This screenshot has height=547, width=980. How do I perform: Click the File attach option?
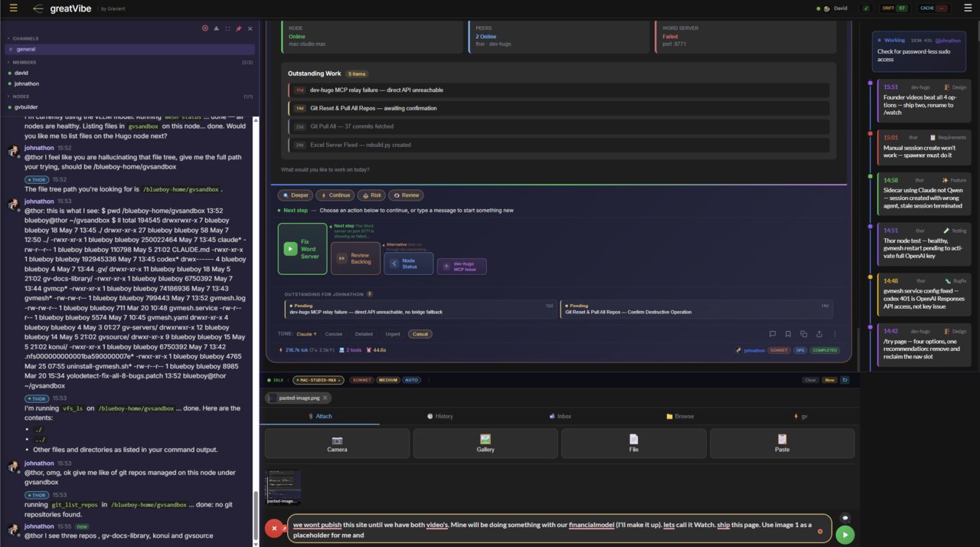coord(634,444)
